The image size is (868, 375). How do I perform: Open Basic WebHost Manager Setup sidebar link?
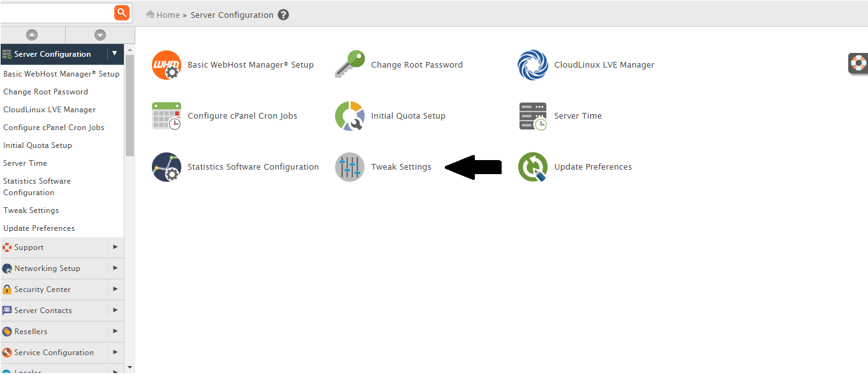point(61,74)
